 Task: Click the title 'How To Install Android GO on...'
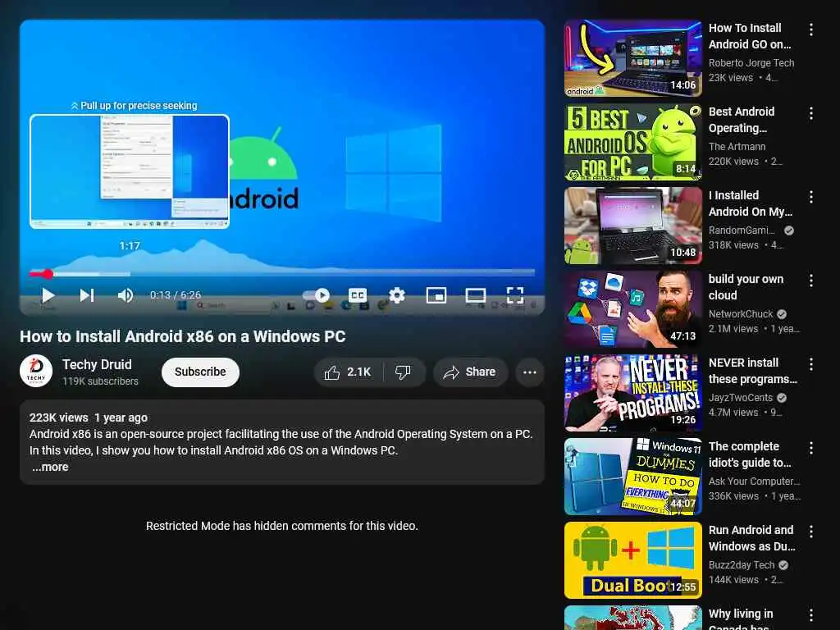(750, 36)
